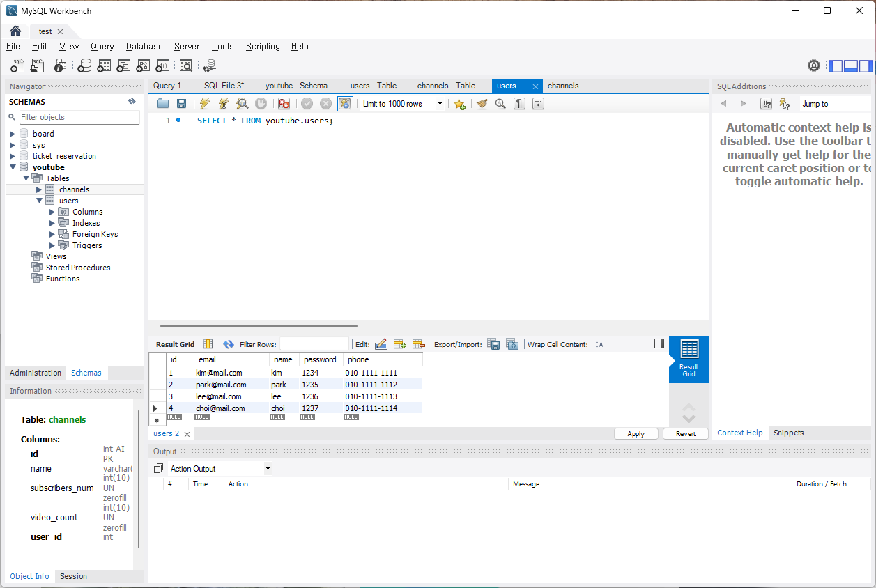The width and height of the screenshot is (876, 588).
Task: Open a script file in the editor
Action: click(x=163, y=104)
